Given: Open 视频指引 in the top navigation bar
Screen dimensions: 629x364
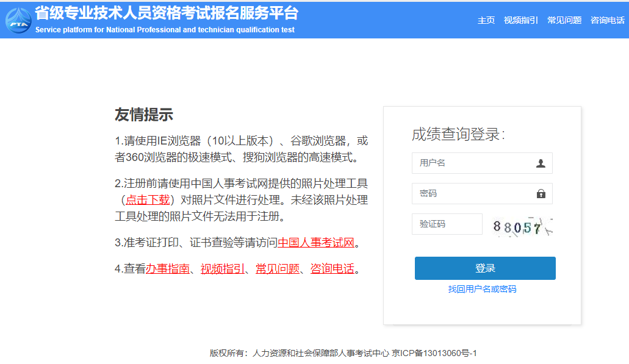Looking at the screenshot, I should [x=520, y=20].
